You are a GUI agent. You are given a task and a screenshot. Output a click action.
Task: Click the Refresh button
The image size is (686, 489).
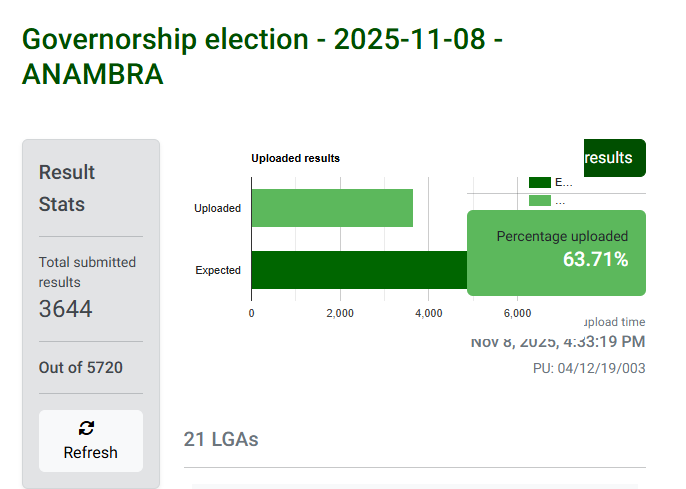coord(90,441)
